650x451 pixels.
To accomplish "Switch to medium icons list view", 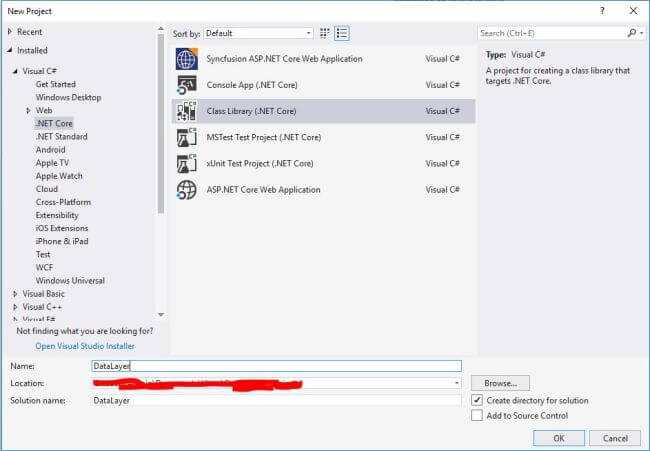I will 342,33.
